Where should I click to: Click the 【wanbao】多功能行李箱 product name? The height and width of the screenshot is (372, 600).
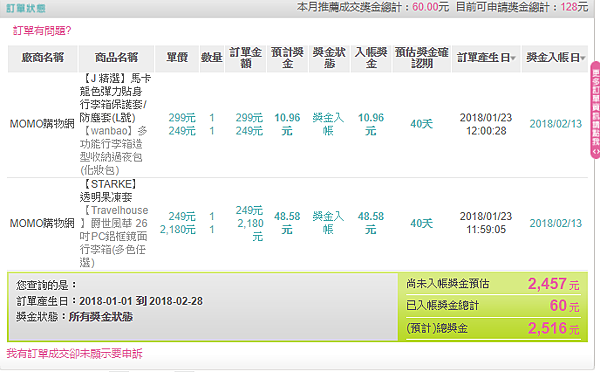click(112, 150)
